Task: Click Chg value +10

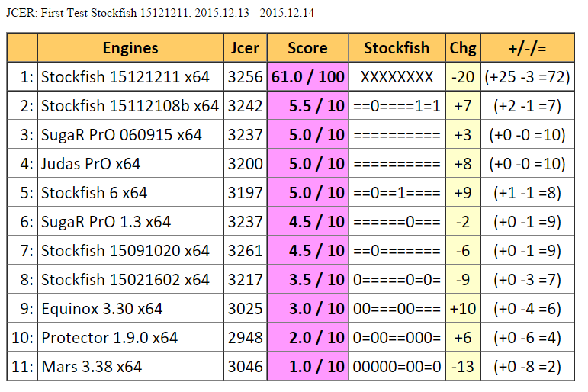Action: [x=463, y=309]
